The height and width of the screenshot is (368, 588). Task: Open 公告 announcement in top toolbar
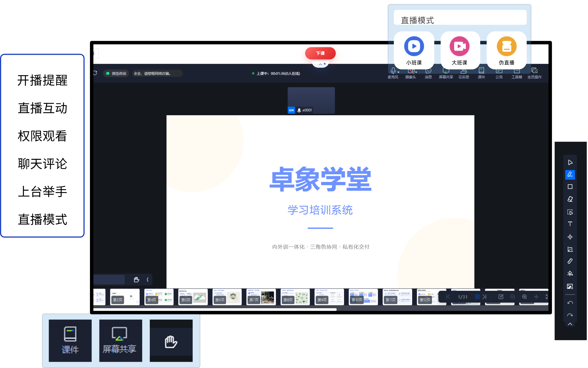point(499,73)
